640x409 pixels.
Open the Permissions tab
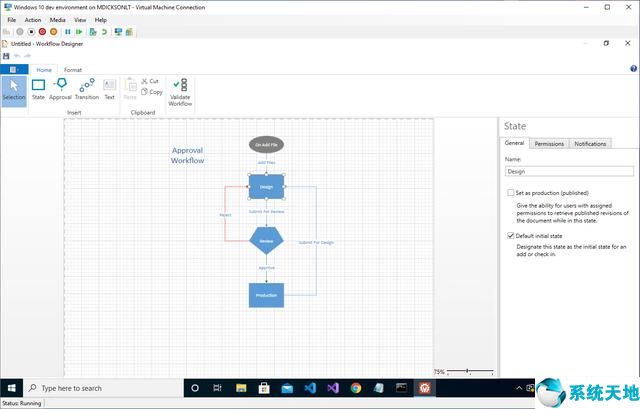549,144
